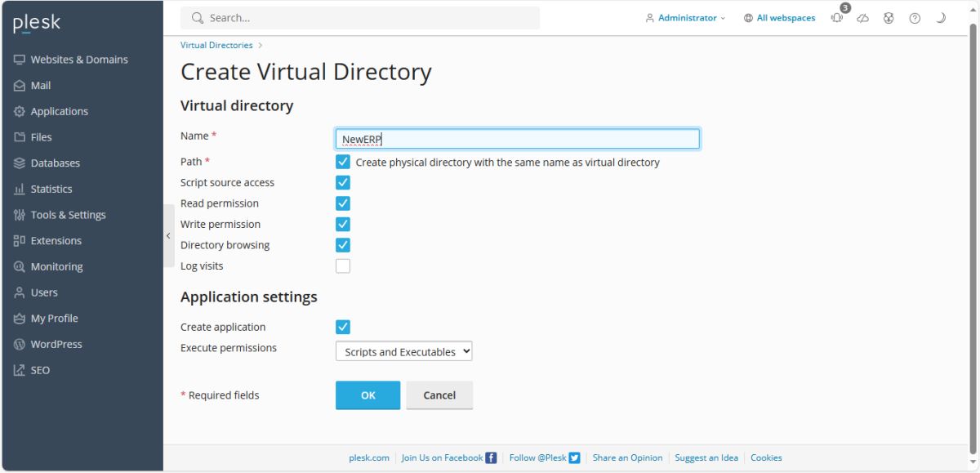Open Follow @Plesk link
This screenshot has height=473, width=980.
click(x=537, y=457)
